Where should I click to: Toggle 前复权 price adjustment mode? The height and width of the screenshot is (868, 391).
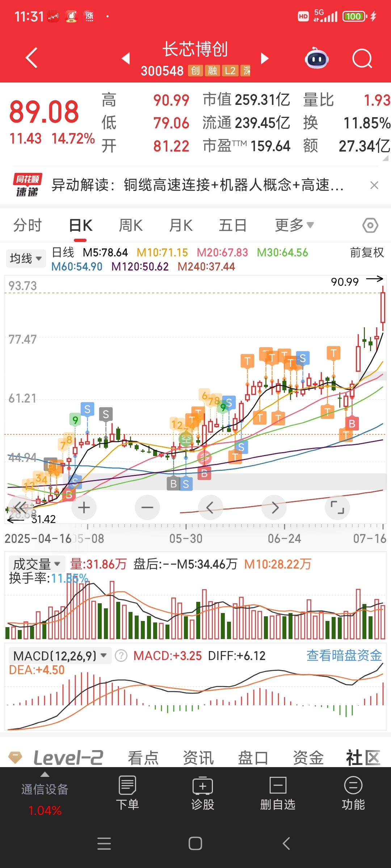click(x=367, y=252)
